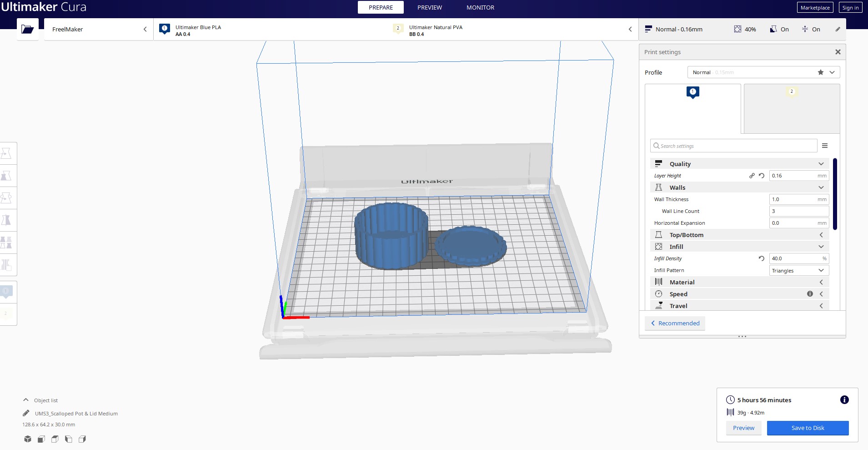This screenshot has height=450, width=868.
Task: Expand the Travel settings section
Action: tap(739, 306)
